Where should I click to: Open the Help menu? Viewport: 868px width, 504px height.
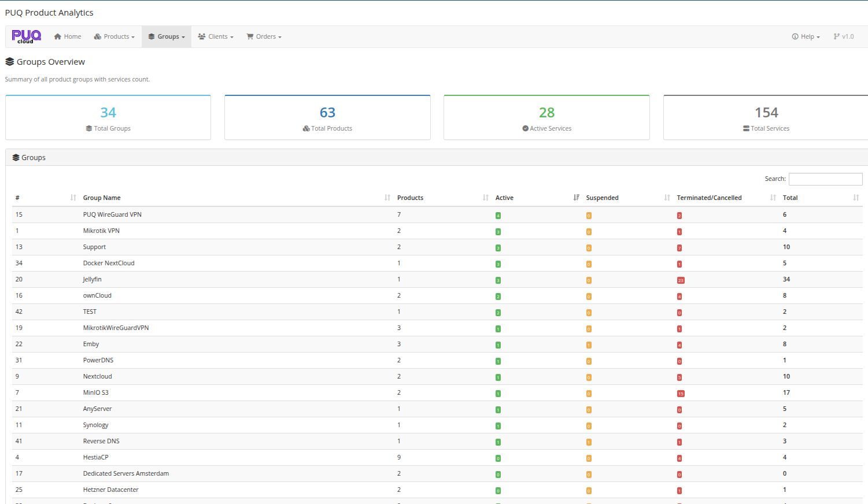coord(806,36)
